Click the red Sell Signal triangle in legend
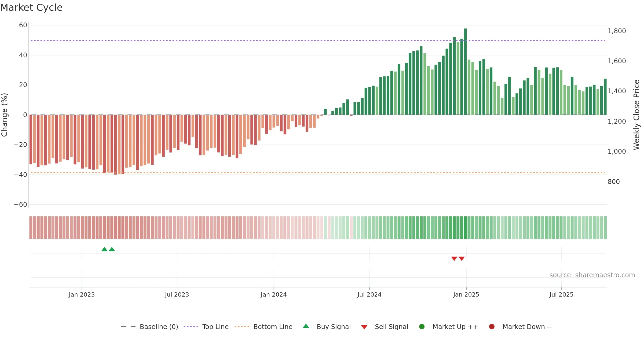 (364, 327)
